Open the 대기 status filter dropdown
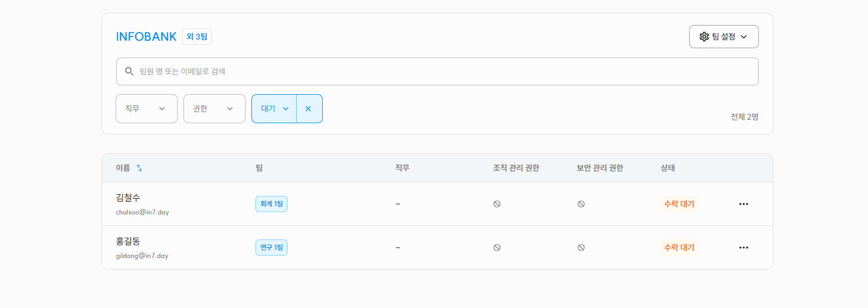 coord(275,109)
